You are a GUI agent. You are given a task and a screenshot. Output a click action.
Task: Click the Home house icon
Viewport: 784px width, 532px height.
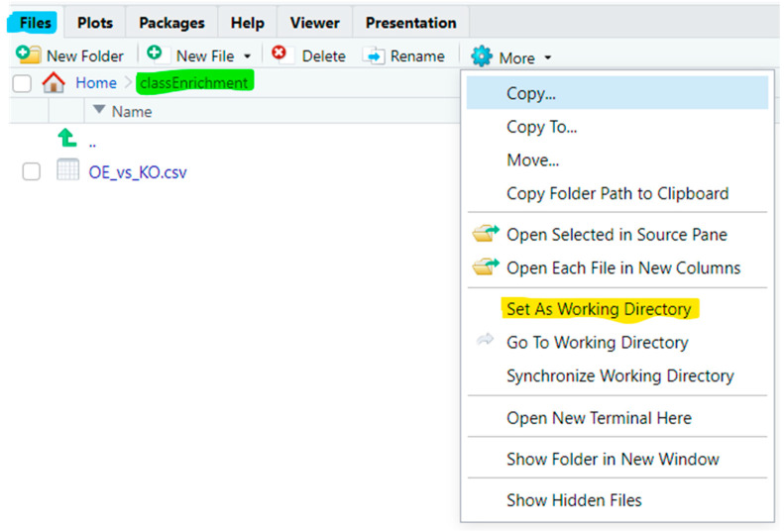pyautogui.click(x=54, y=82)
